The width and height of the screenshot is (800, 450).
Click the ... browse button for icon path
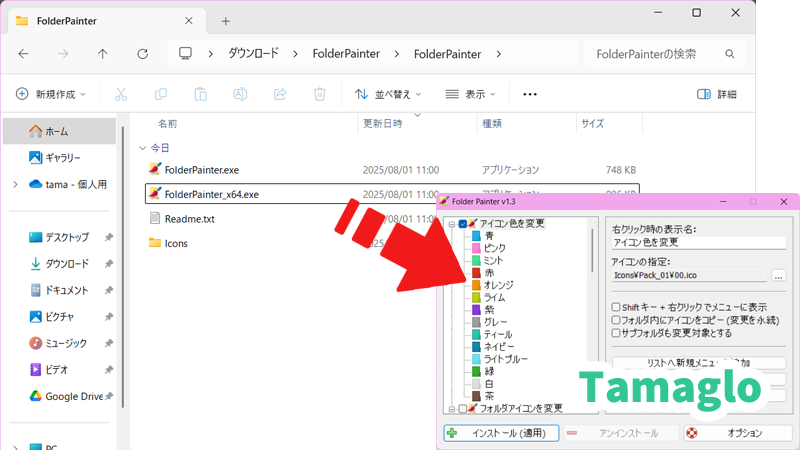click(778, 276)
